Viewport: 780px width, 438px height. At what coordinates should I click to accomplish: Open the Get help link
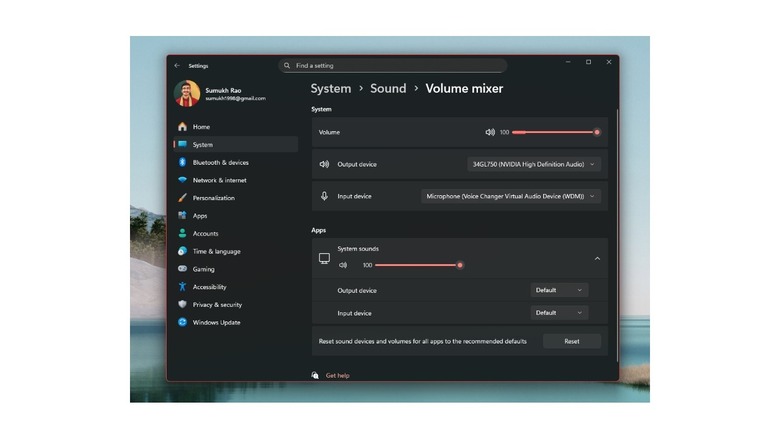(x=337, y=375)
